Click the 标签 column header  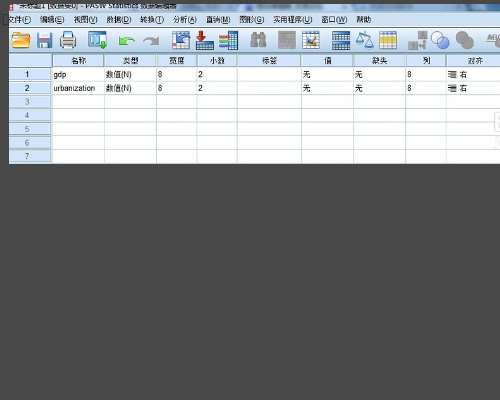point(269,60)
